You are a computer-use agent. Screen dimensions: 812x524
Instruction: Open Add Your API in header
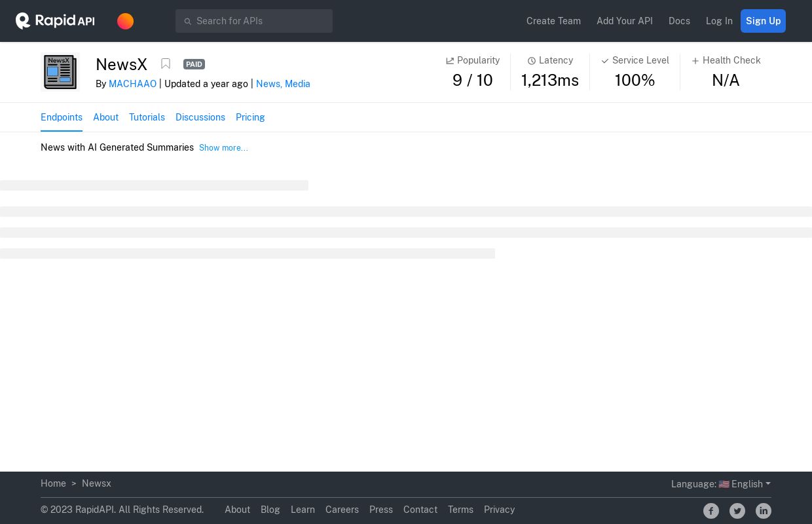tap(625, 21)
